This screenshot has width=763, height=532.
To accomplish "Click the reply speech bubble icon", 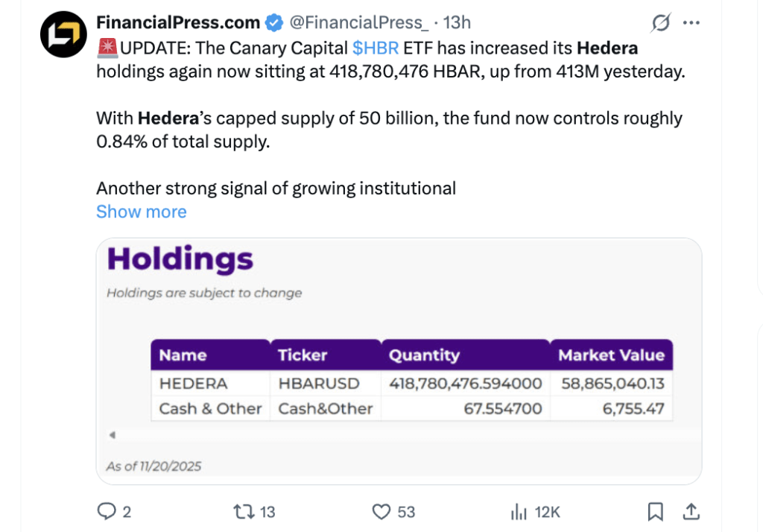I will click(107, 511).
